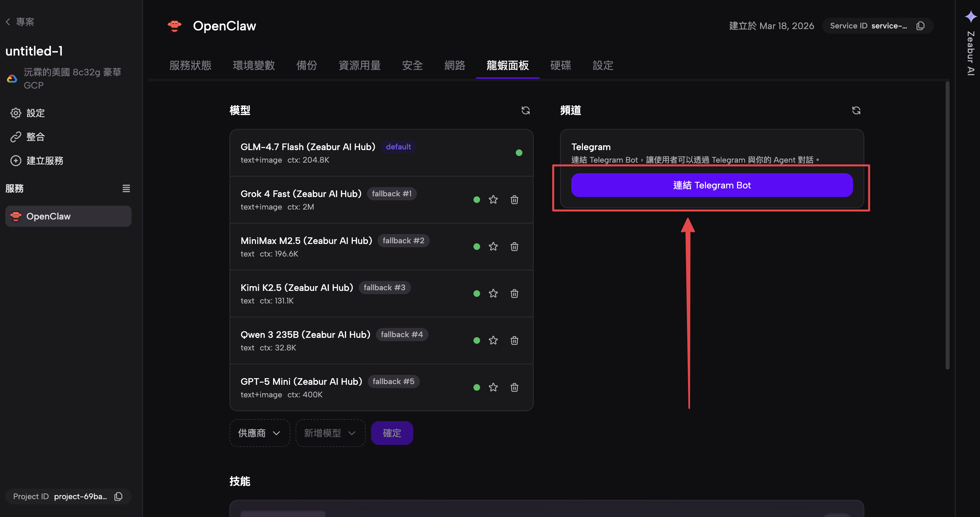This screenshot has width=980, height=517.
Task: Open the 網路 tab
Action: (455, 65)
